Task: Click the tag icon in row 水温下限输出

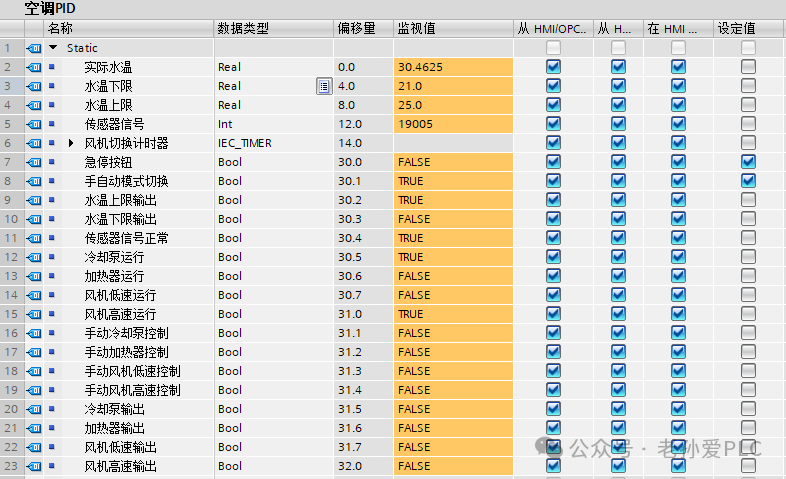Action: [34, 219]
